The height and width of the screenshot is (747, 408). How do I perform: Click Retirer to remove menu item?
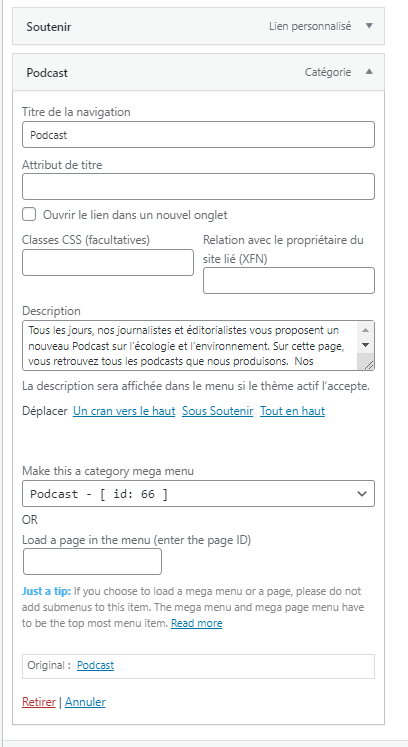39,702
